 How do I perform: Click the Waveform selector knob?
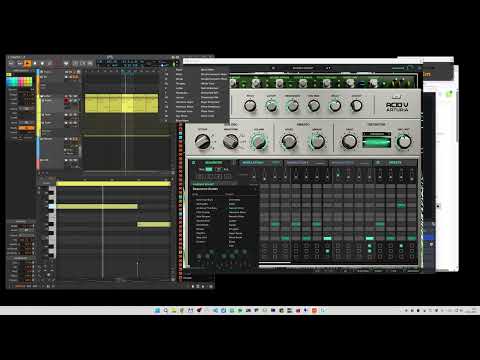click(230, 141)
